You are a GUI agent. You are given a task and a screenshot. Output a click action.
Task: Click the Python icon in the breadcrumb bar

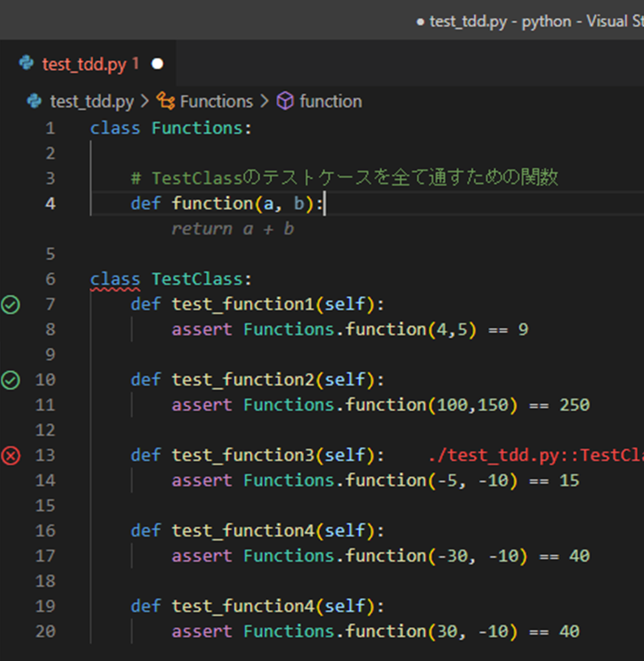(34, 101)
